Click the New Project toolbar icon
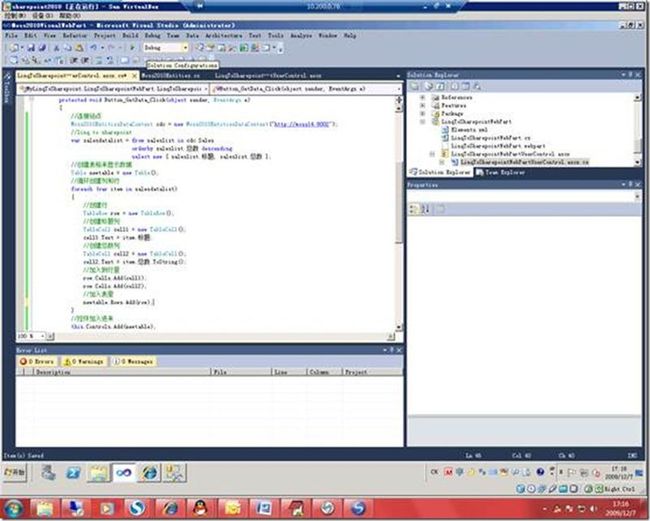The width and height of the screenshot is (650, 521). pyautogui.click(x=15, y=48)
